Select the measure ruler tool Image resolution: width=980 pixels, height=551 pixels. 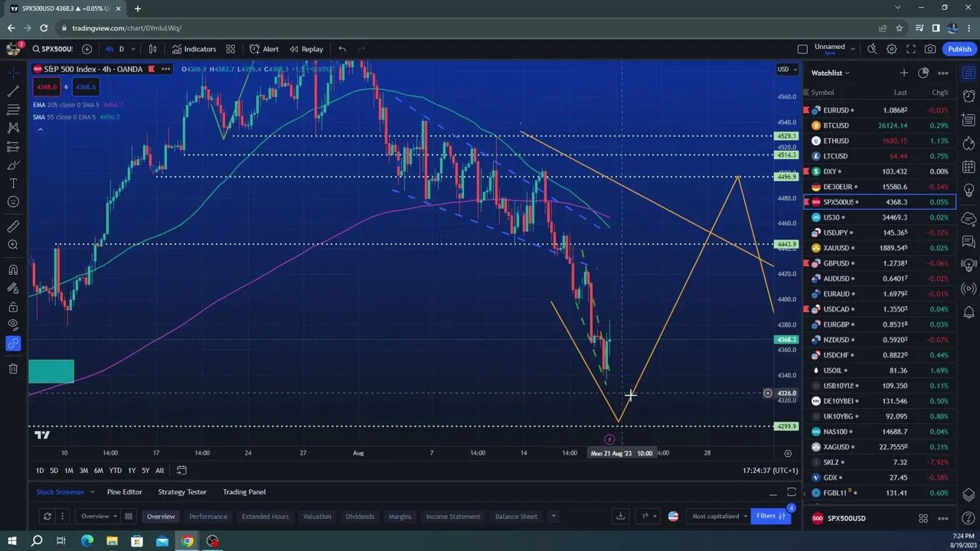[13, 227]
